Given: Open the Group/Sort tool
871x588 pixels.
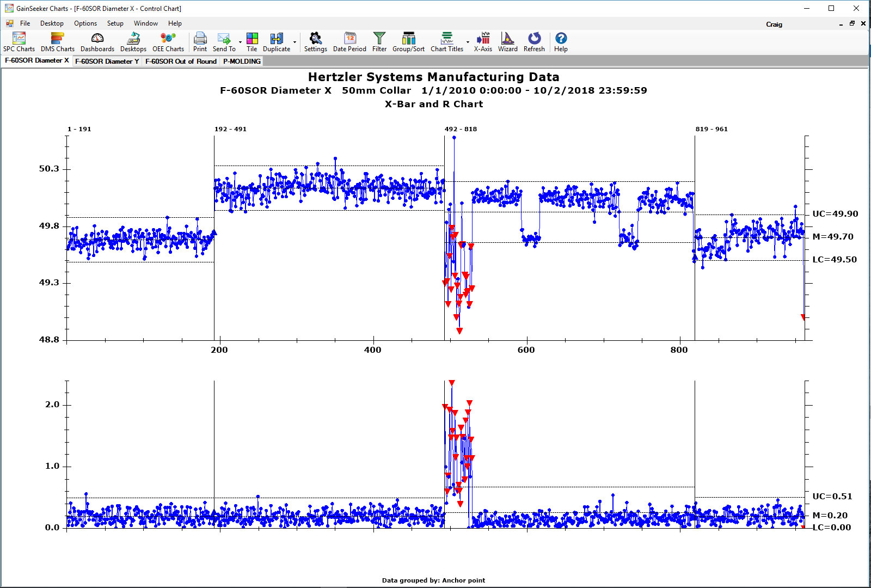Looking at the screenshot, I should point(408,42).
